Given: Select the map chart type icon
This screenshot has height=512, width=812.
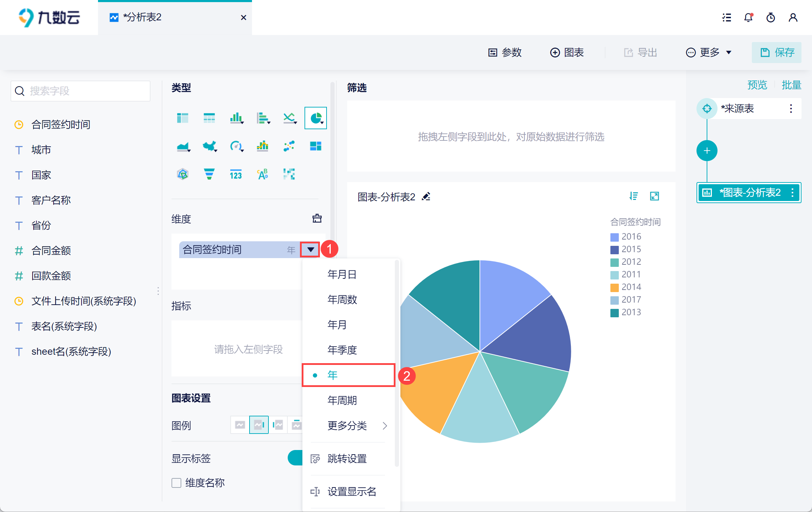Looking at the screenshot, I should 209,146.
